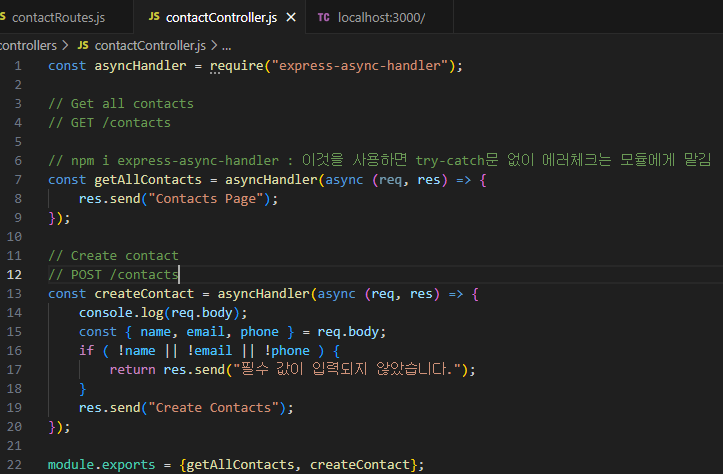Close the contactController.js tab
Viewport: 723px width, 474px height.
tap(291, 18)
